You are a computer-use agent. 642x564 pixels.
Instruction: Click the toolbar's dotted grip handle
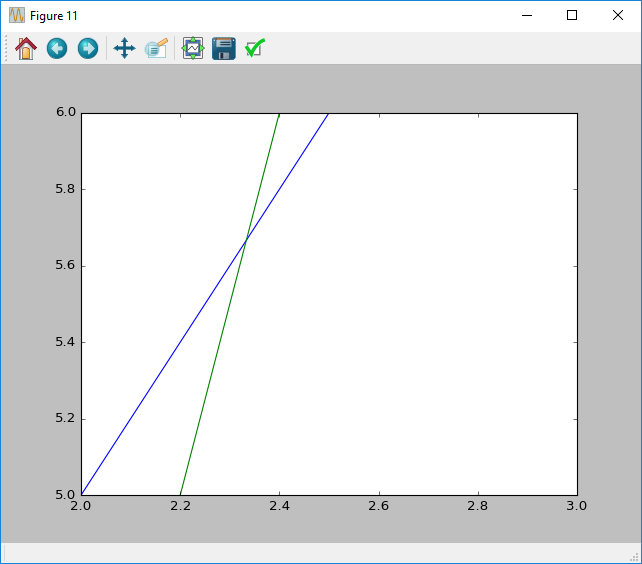7,48
